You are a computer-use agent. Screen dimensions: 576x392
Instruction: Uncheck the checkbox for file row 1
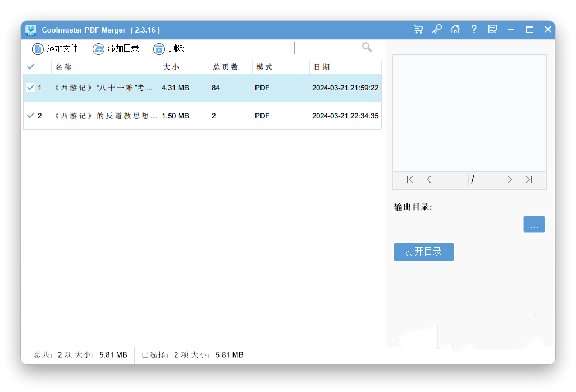[x=30, y=88]
